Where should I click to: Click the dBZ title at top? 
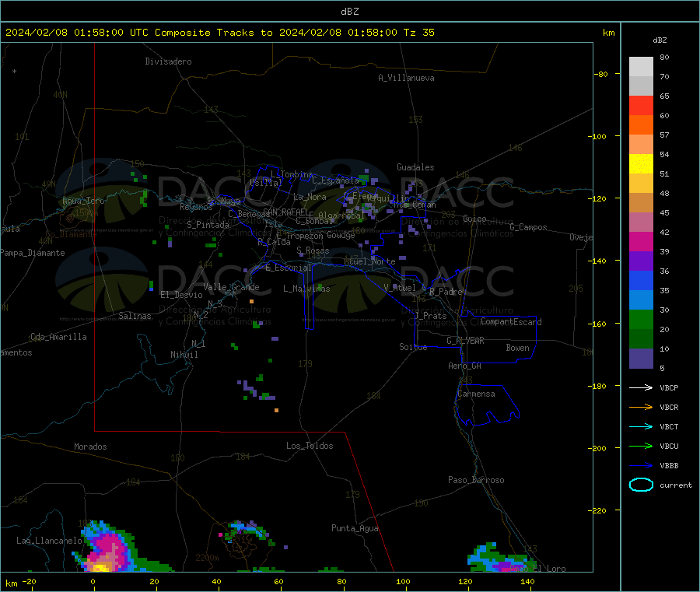pyautogui.click(x=349, y=12)
